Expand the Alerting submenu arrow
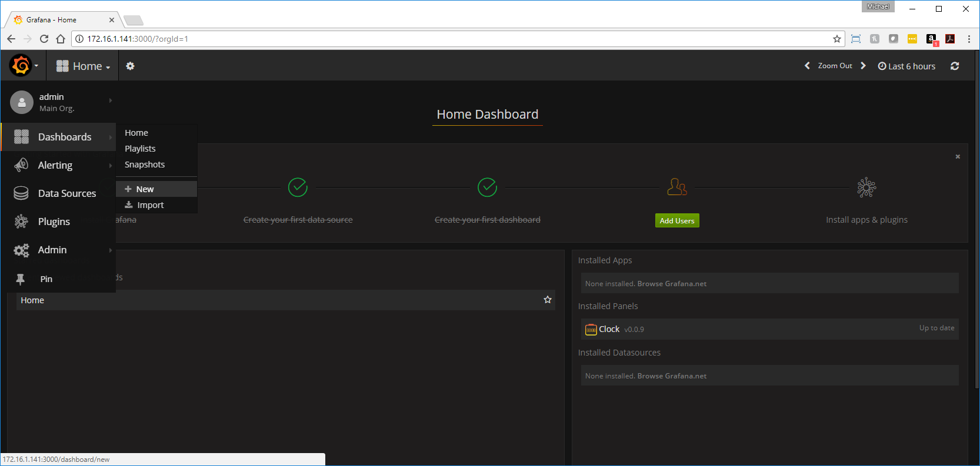Image resolution: width=980 pixels, height=466 pixels. (111, 166)
